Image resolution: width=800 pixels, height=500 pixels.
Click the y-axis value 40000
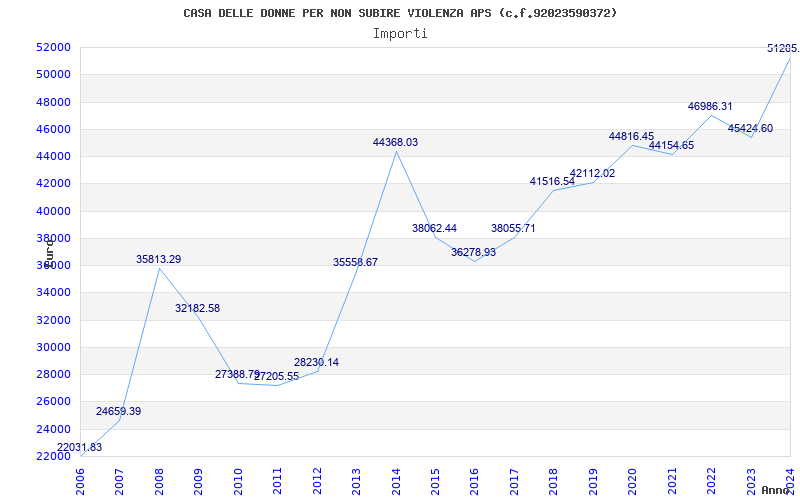[53, 211]
